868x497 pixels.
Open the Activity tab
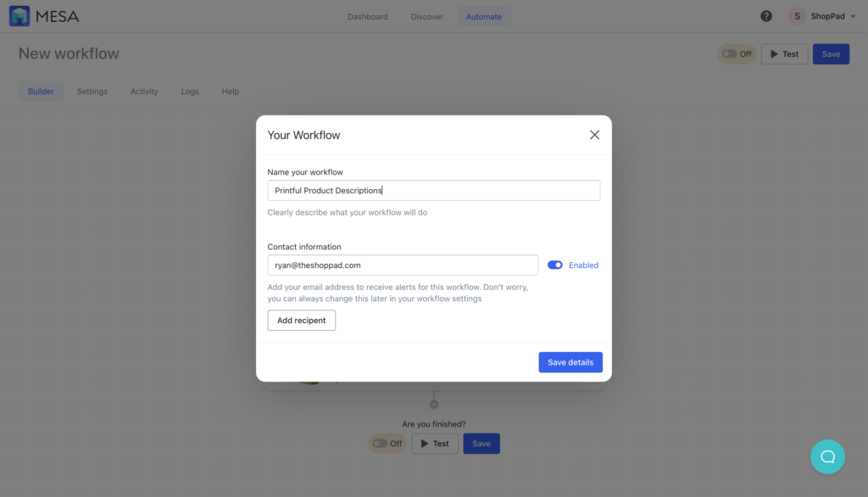tap(144, 91)
